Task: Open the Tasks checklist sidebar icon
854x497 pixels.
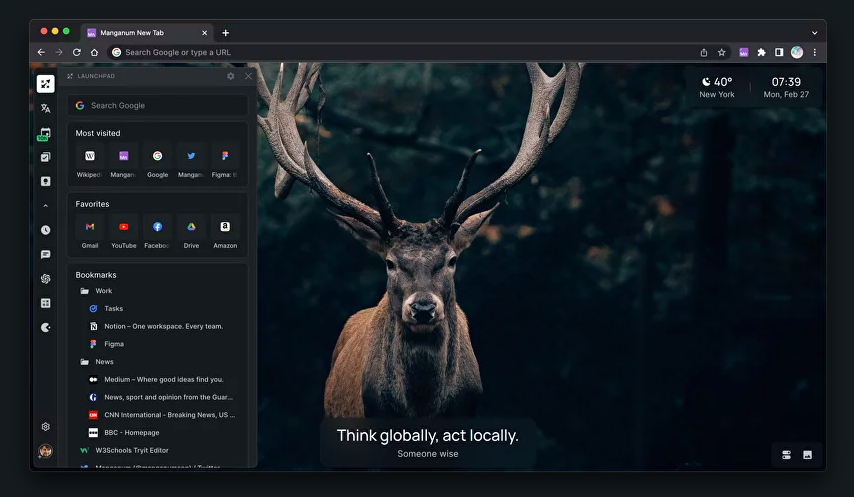Action: (46, 157)
